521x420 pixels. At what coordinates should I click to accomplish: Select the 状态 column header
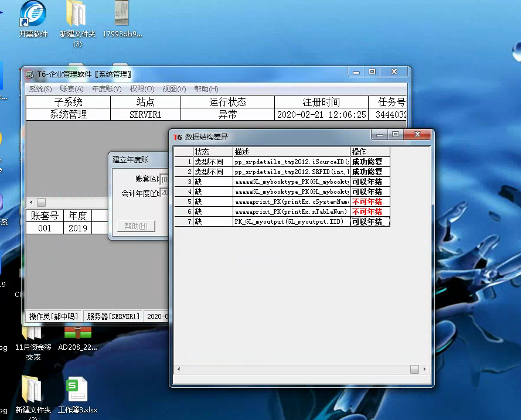(213, 152)
